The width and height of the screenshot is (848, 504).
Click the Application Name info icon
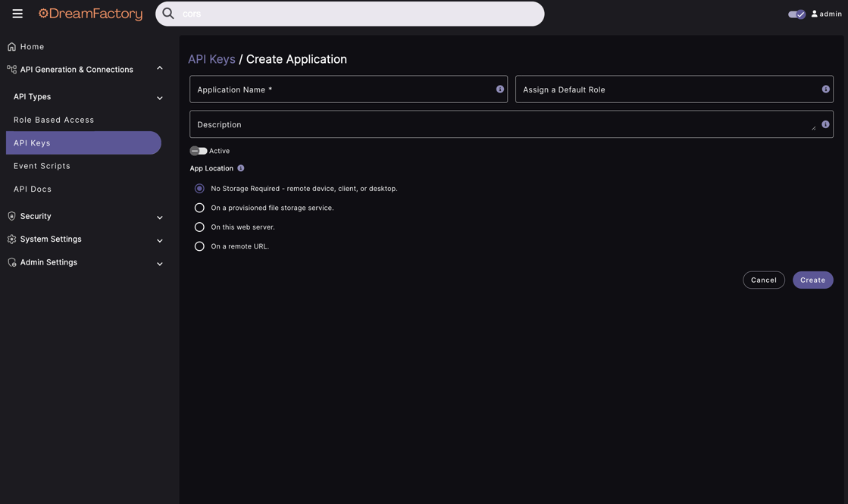[500, 89]
